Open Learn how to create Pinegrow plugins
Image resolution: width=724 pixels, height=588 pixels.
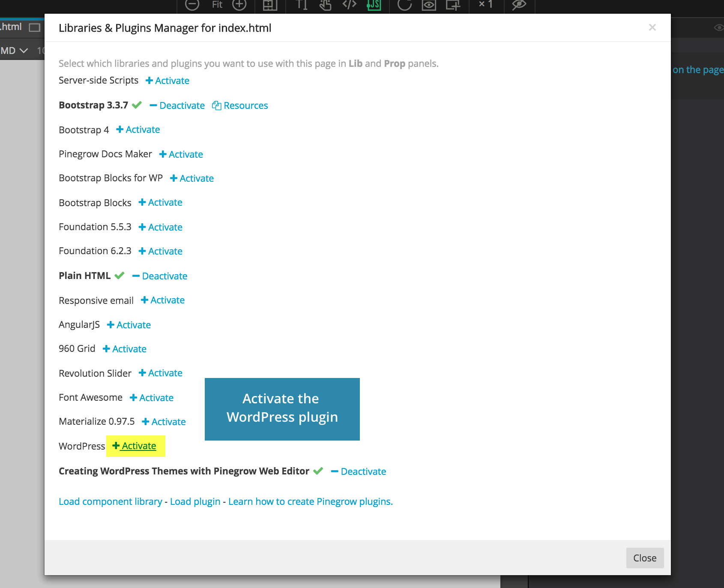(311, 501)
